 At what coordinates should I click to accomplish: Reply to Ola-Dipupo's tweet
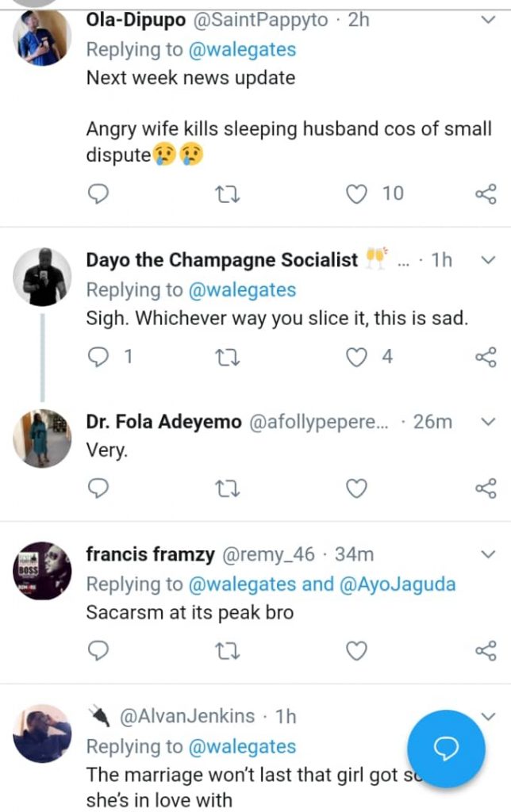97,193
